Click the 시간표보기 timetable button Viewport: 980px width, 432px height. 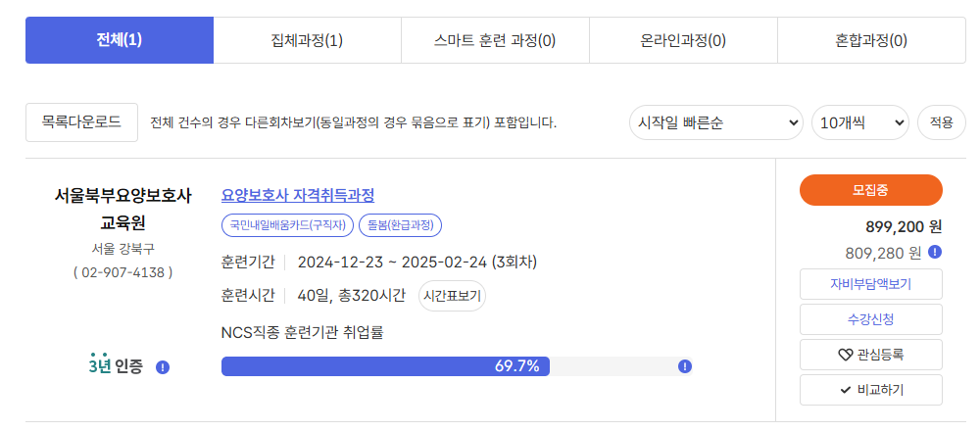[452, 295]
